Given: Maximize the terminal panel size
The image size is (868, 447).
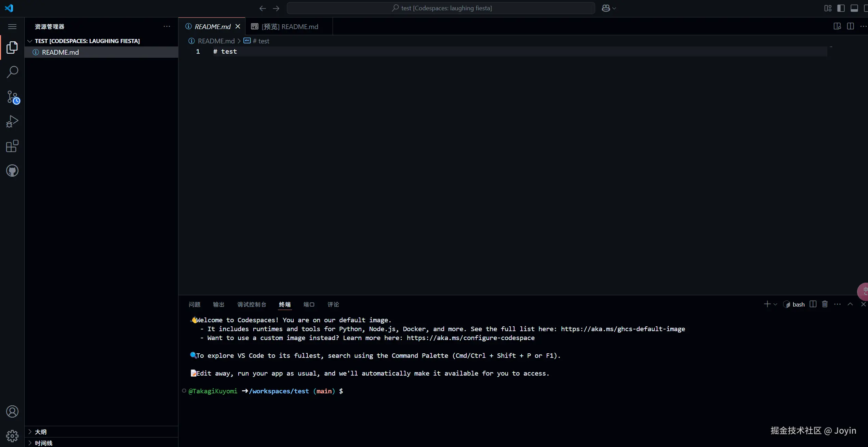Looking at the screenshot, I should 850,304.
